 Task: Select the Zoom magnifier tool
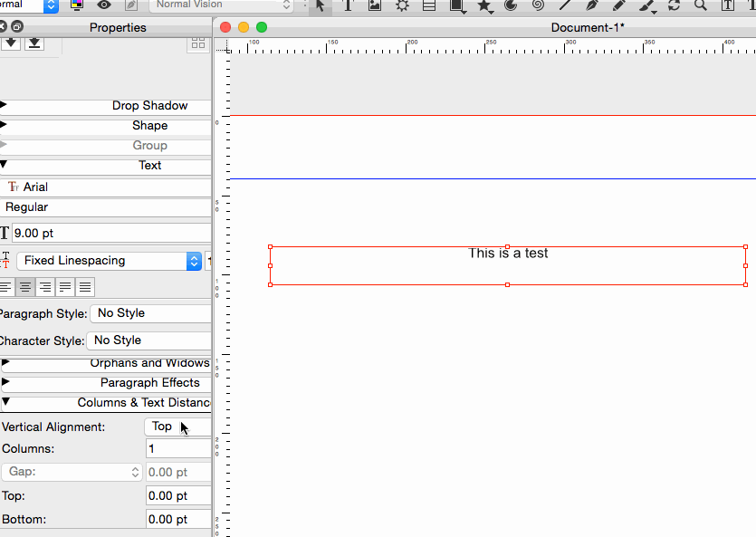click(x=700, y=5)
